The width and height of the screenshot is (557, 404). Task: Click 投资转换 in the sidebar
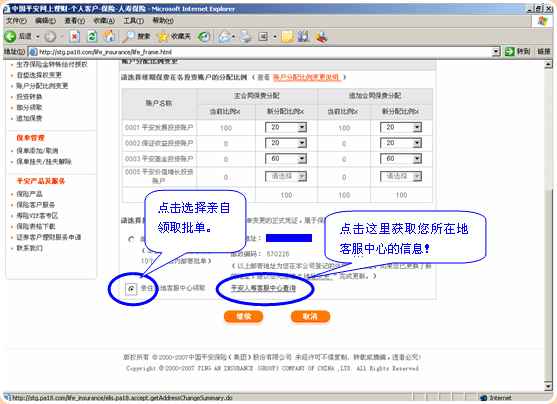pyautogui.click(x=29, y=97)
